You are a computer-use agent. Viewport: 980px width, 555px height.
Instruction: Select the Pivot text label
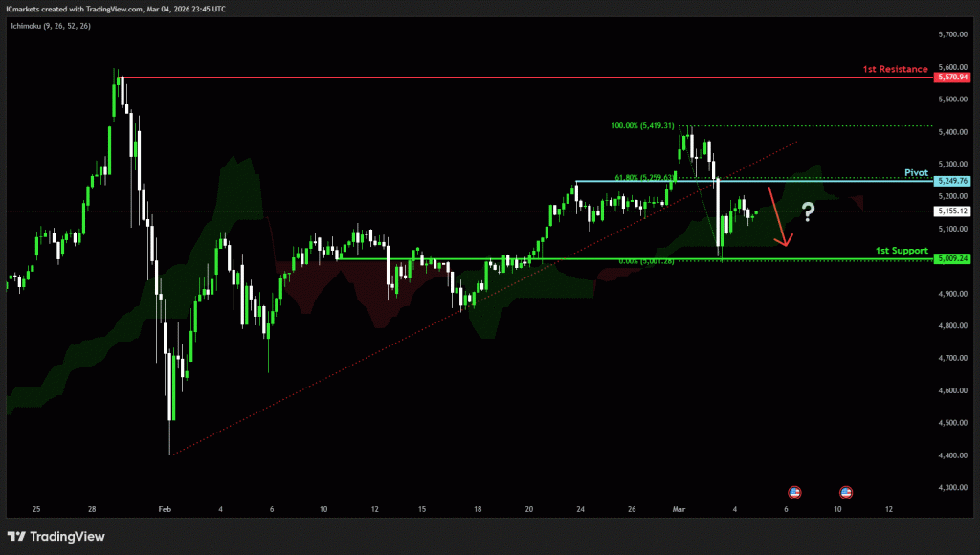[x=916, y=172]
